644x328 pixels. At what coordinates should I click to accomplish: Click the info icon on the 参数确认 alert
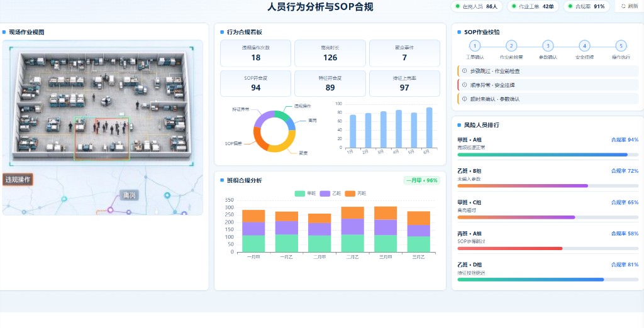point(465,99)
